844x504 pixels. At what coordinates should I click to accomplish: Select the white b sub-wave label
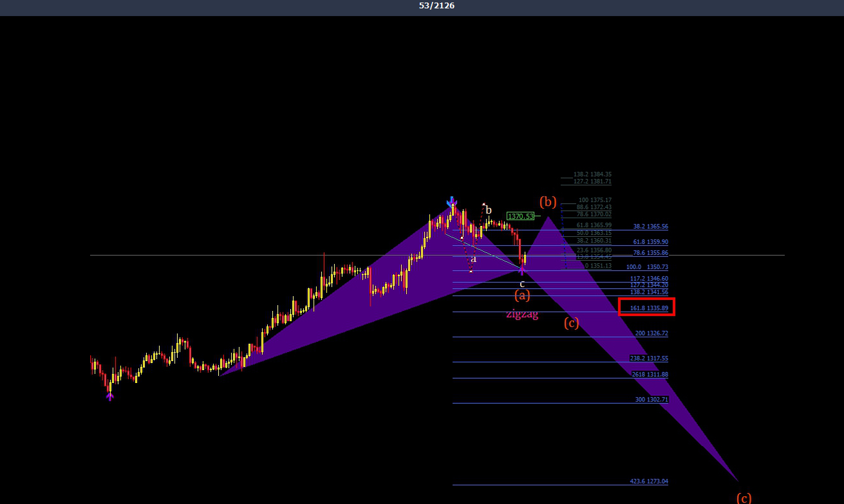489,210
